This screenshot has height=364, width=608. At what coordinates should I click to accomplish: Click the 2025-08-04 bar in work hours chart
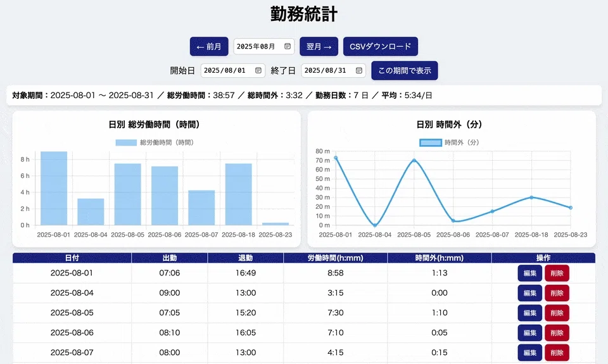point(91,211)
